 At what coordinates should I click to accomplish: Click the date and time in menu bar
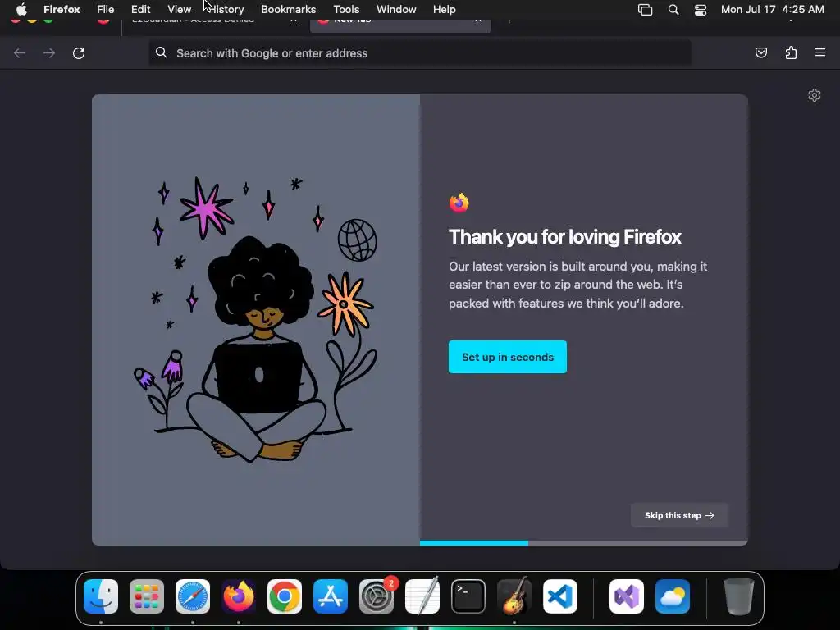772,9
